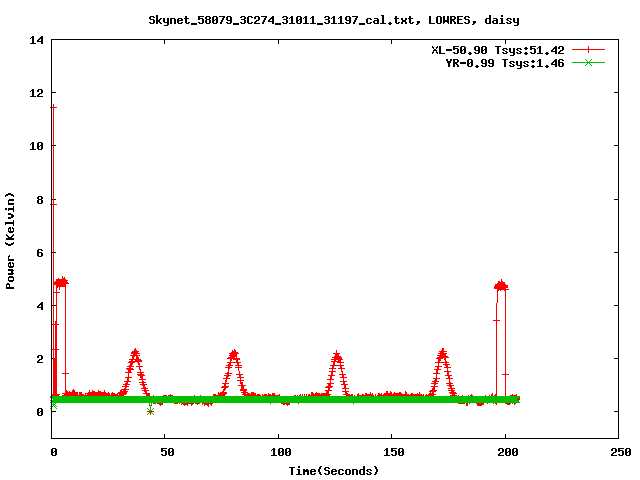This screenshot has width=640, height=480.
Task: Click the y-axis tick label 2
Action: point(40,359)
